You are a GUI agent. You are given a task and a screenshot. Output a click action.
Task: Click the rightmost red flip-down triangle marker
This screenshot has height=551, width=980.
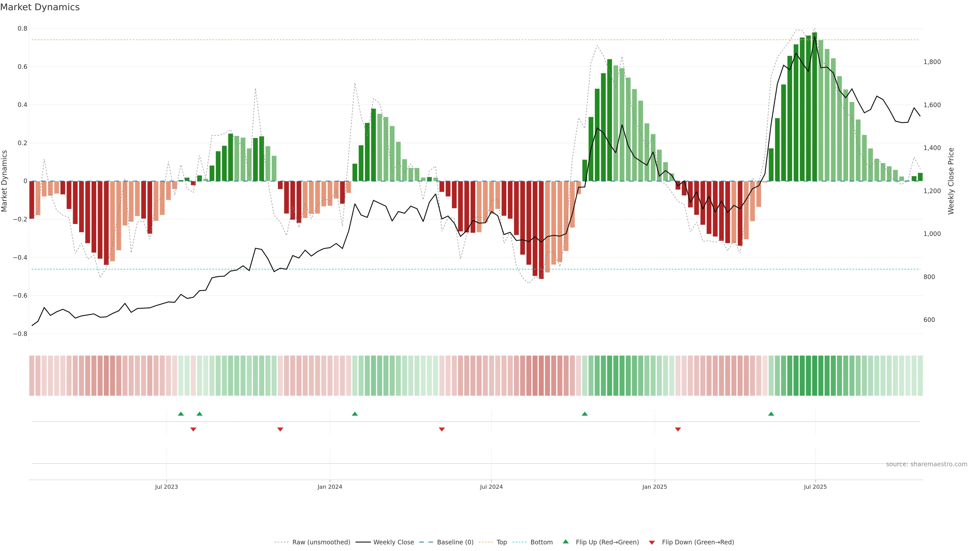[x=678, y=429]
